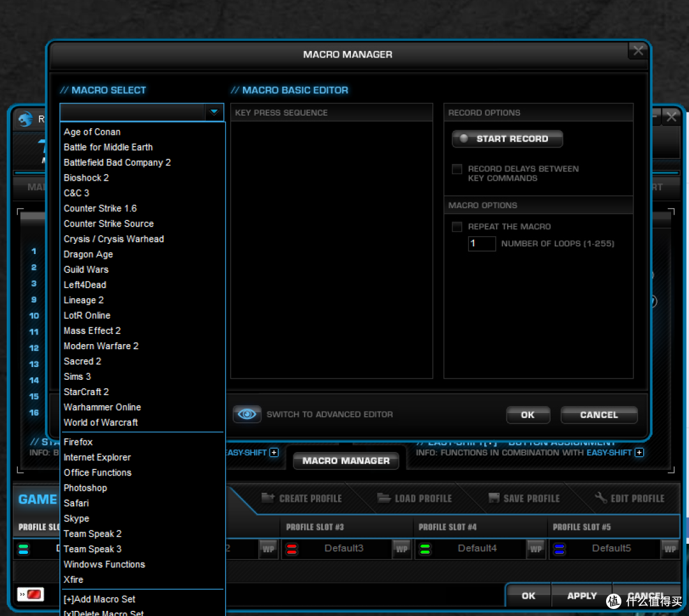Choose Counter Strike 1.6 entry
689x616 pixels.
100,208
